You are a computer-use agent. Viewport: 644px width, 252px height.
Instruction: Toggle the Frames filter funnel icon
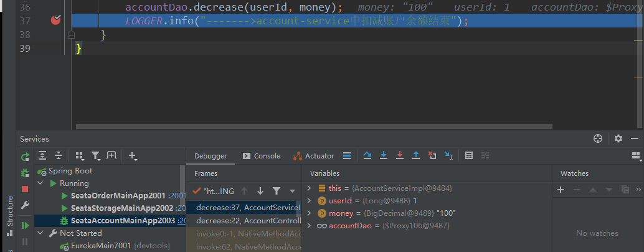tap(277, 191)
